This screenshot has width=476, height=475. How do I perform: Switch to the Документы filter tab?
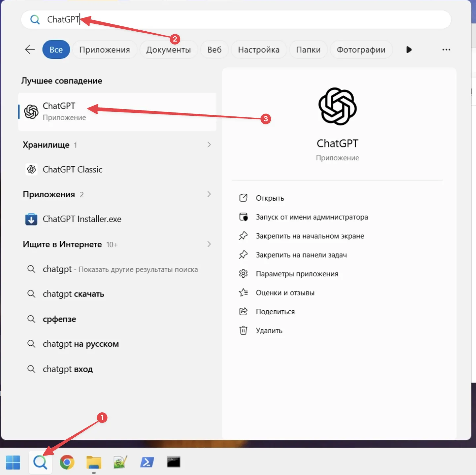(168, 49)
